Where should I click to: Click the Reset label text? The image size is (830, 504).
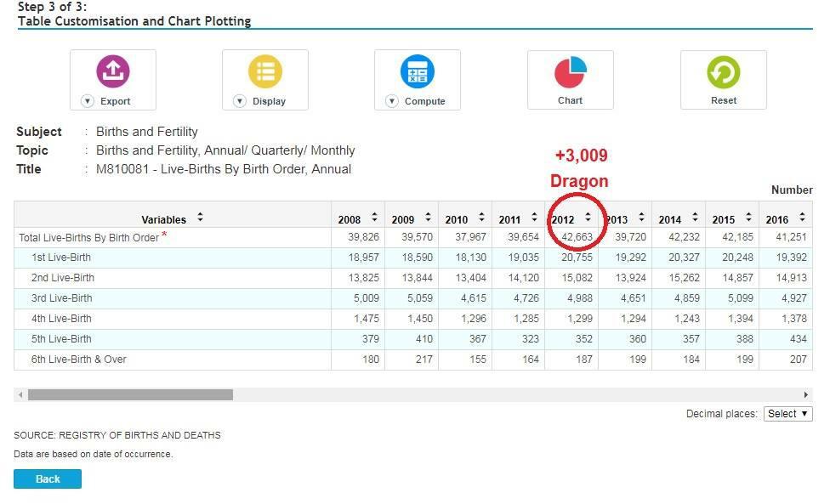724,100
